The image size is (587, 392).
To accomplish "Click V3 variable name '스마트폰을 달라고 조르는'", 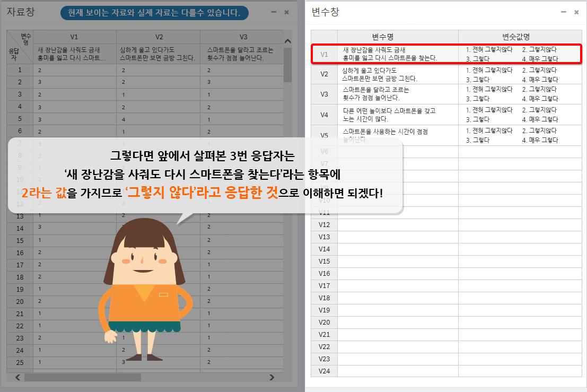I will 376,90.
